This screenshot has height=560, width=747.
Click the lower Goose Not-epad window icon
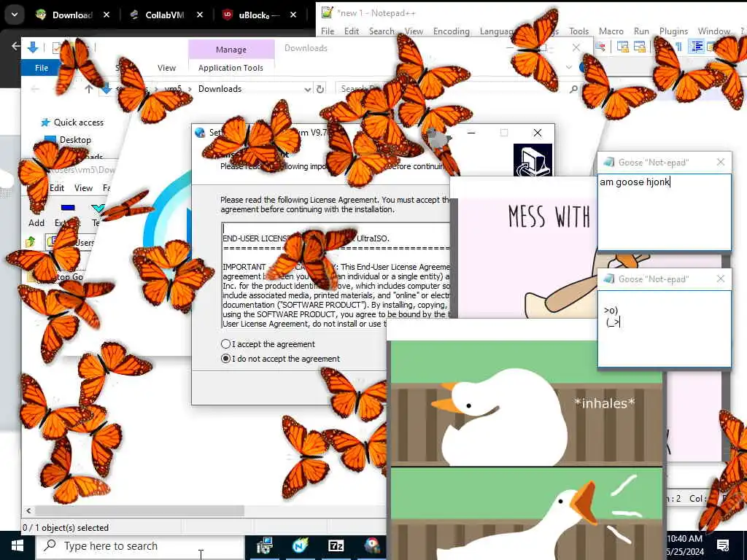click(609, 279)
